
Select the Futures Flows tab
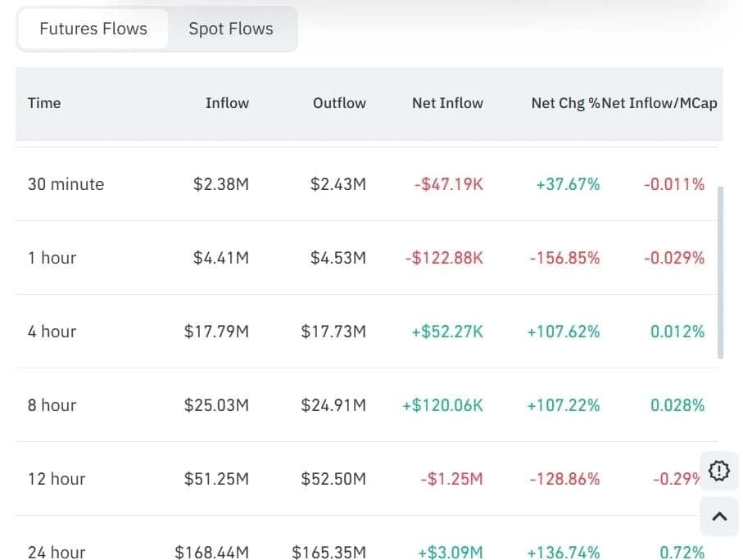pyautogui.click(x=93, y=29)
